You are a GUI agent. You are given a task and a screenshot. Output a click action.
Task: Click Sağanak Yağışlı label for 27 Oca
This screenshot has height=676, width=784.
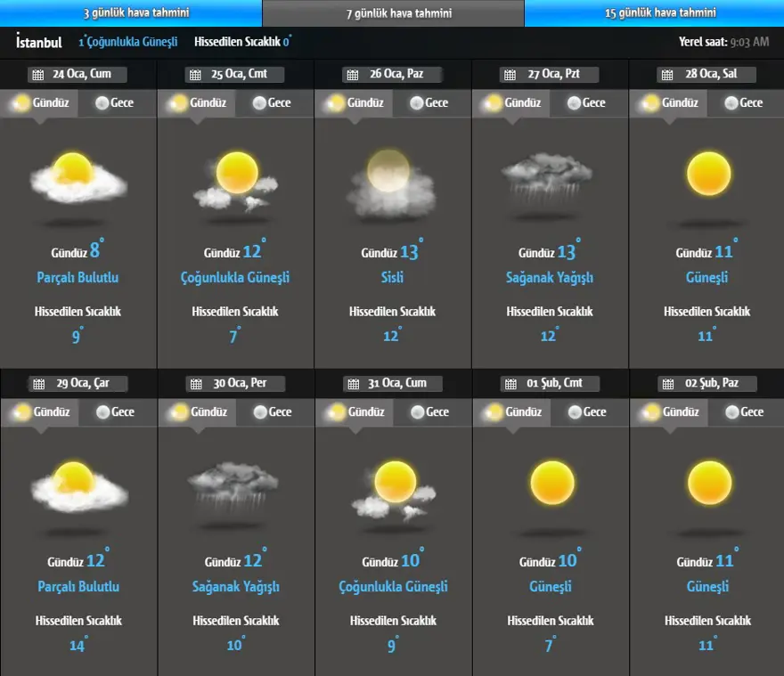[x=549, y=278]
